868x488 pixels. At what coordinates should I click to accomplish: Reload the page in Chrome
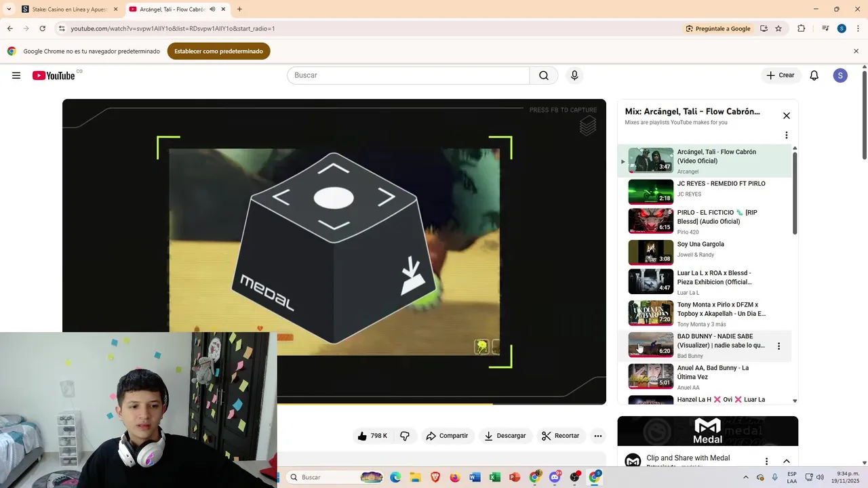tap(42, 28)
